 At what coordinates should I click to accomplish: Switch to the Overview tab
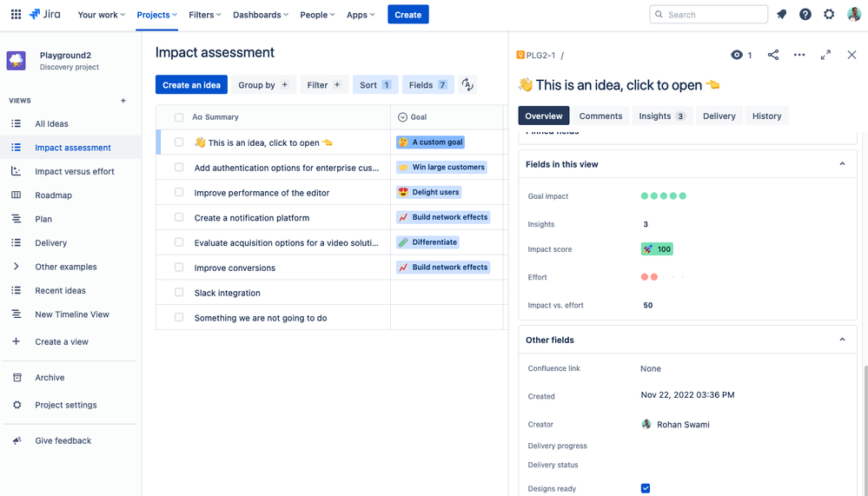point(544,116)
